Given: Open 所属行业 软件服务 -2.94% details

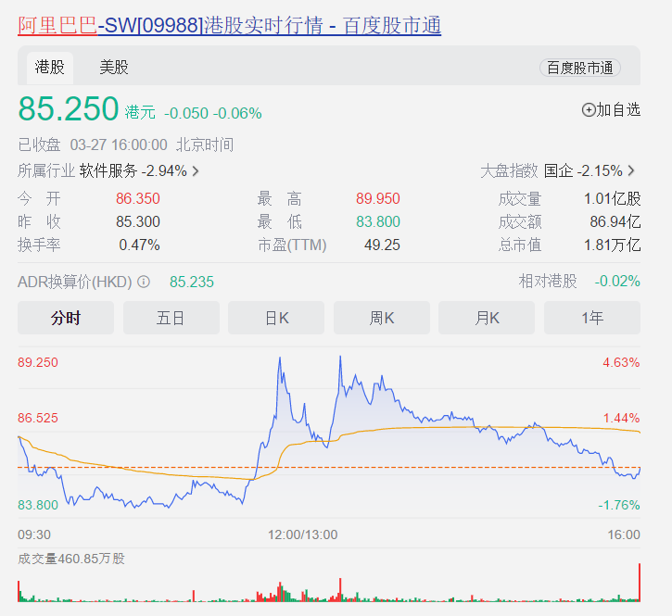Looking at the screenshot, I should [x=108, y=171].
